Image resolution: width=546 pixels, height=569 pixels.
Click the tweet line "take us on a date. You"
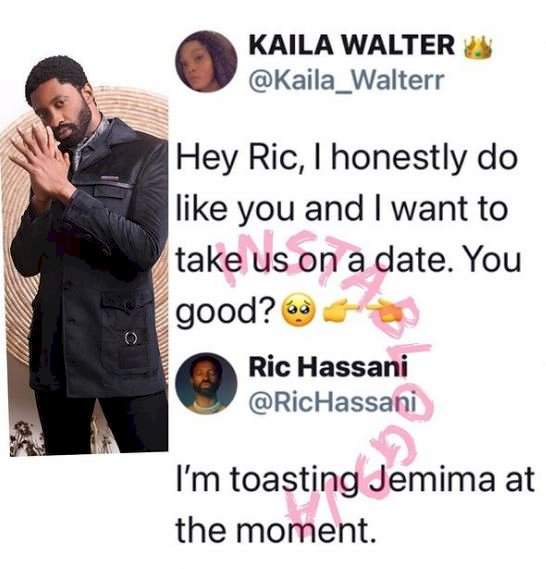348,261
